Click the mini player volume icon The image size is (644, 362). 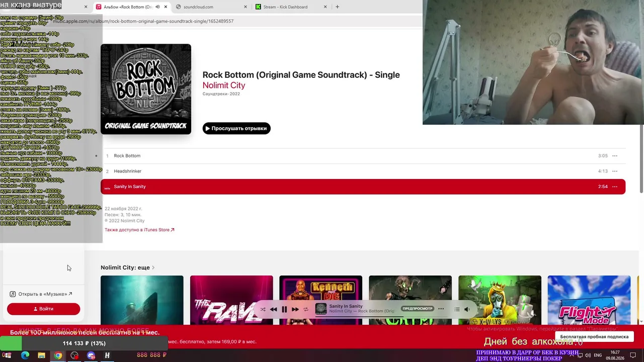coord(467,309)
